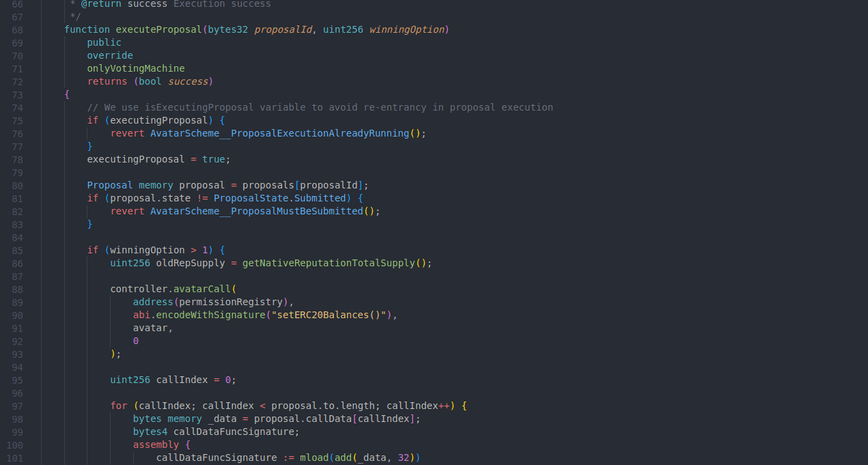Select line number 68 in the gutter
868x465 pixels.
17,29
